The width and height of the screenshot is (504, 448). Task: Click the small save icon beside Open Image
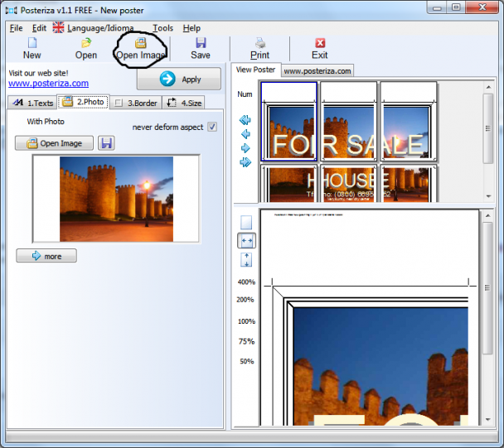click(106, 143)
